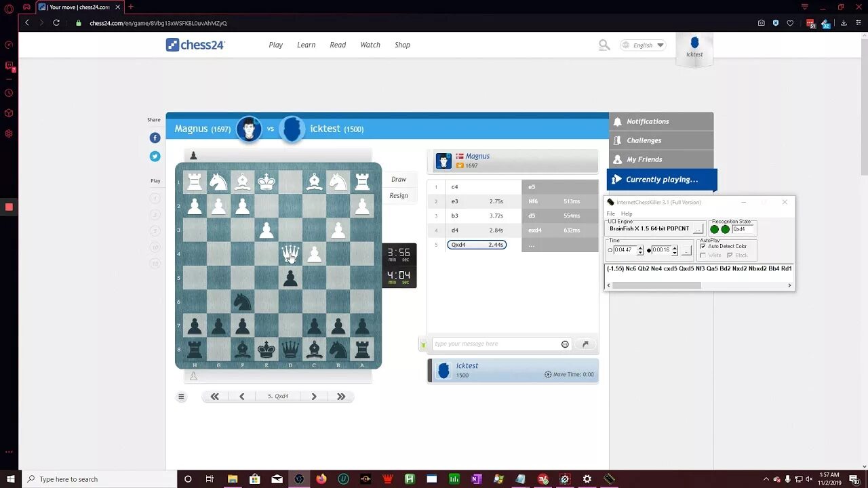Open the browser snapshot camera icon
868x488 pixels.
(x=761, y=23)
